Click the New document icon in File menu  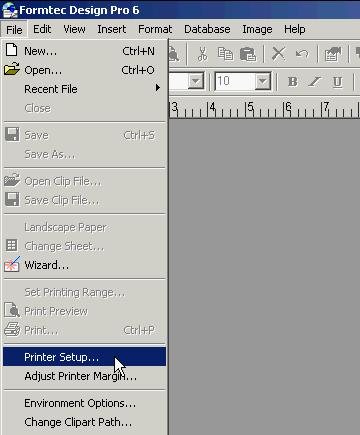(x=12, y=50)
